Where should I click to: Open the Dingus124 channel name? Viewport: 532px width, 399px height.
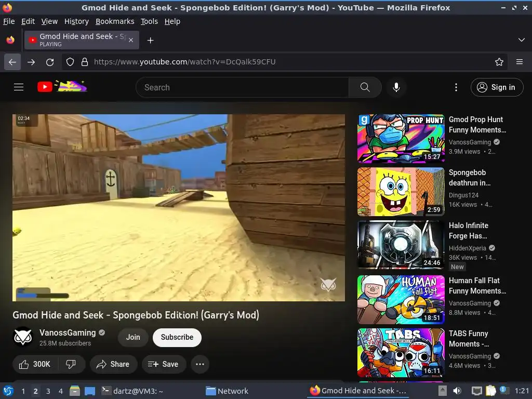pyautogui.click(x=463, y=195)
